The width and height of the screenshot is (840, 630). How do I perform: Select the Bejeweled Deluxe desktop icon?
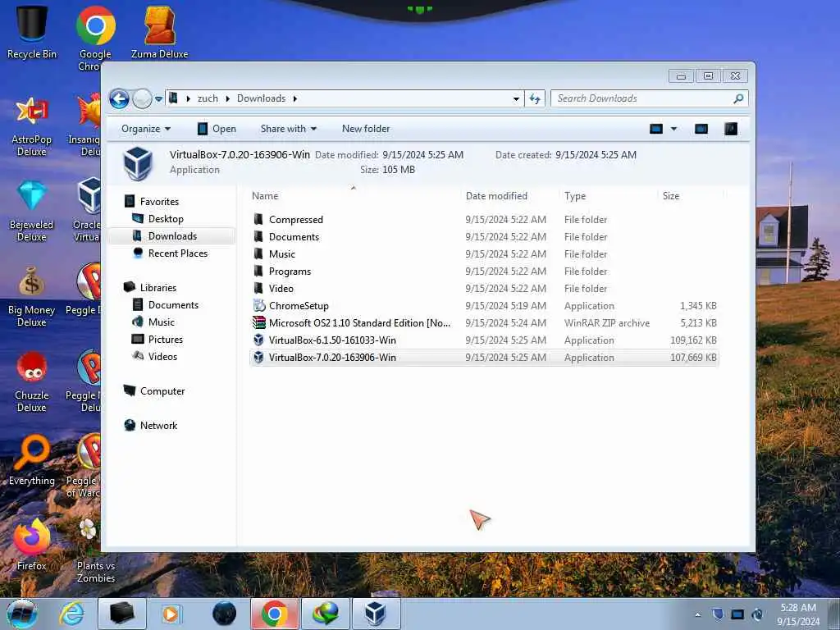pyautogui.click(x=32, y=212)
